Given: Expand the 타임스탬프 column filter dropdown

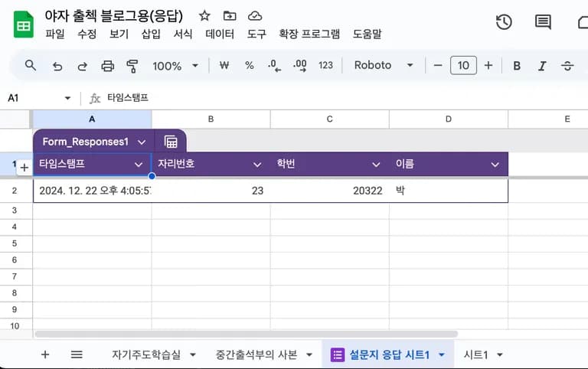Looking at the screenshot, I should tap(139, 165).
